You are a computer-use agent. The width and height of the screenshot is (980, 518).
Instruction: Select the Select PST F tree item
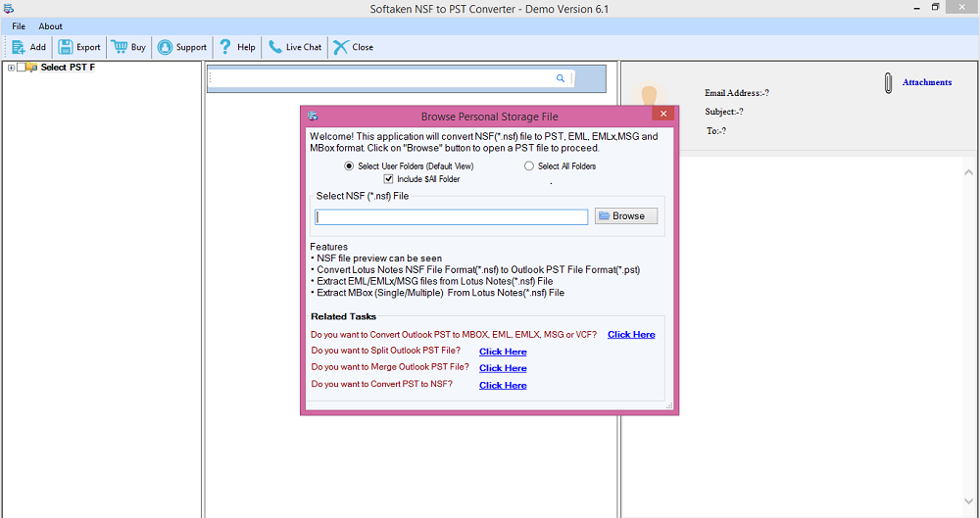pyautogui.click(x=68, y=68)
